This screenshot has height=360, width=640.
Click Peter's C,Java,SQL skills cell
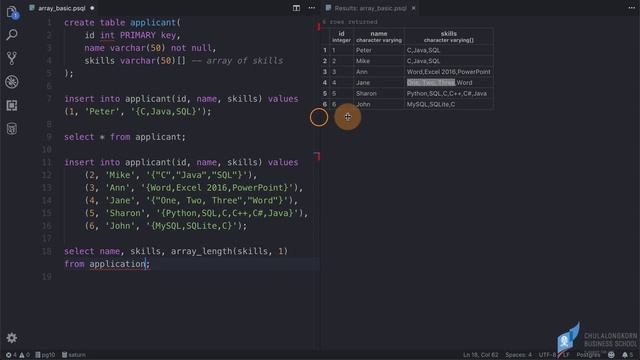(449, 50)
